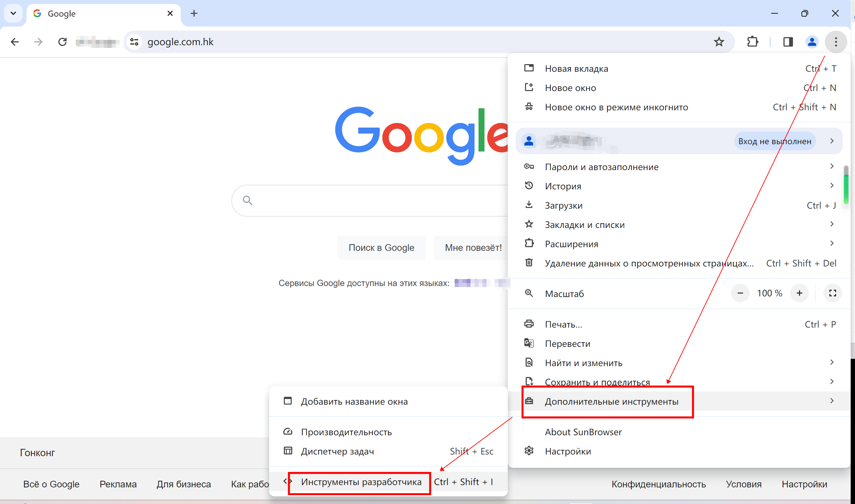Open Производительность submenu item
Viewport: 855px width, 504px height.
pyautogui.click(x=388, y=432)
